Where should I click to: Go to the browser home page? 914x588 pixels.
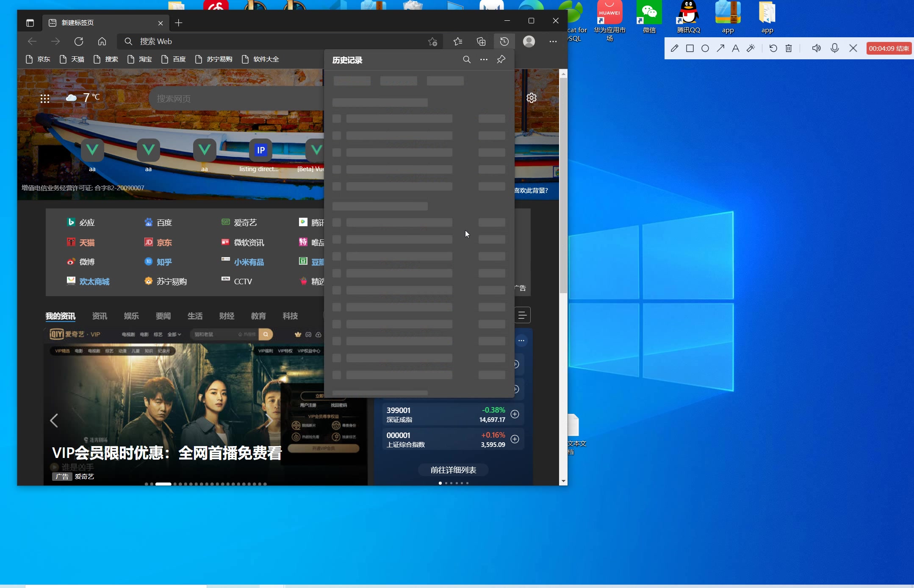[102, 42]
